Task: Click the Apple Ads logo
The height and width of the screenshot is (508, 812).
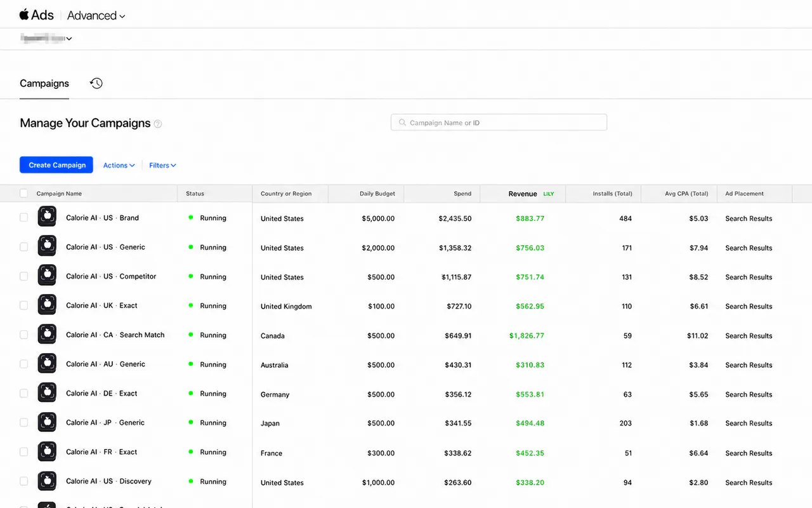Action: [x=36, y=15]
